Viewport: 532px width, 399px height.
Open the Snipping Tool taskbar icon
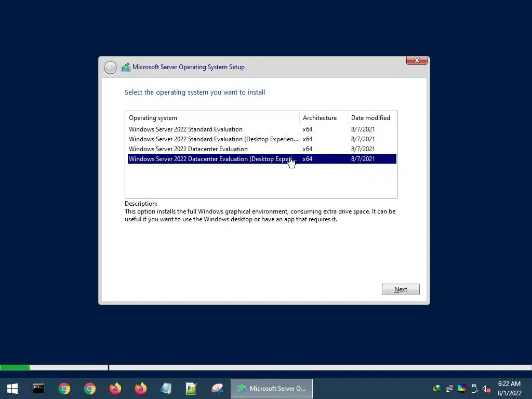pos(217,389)
